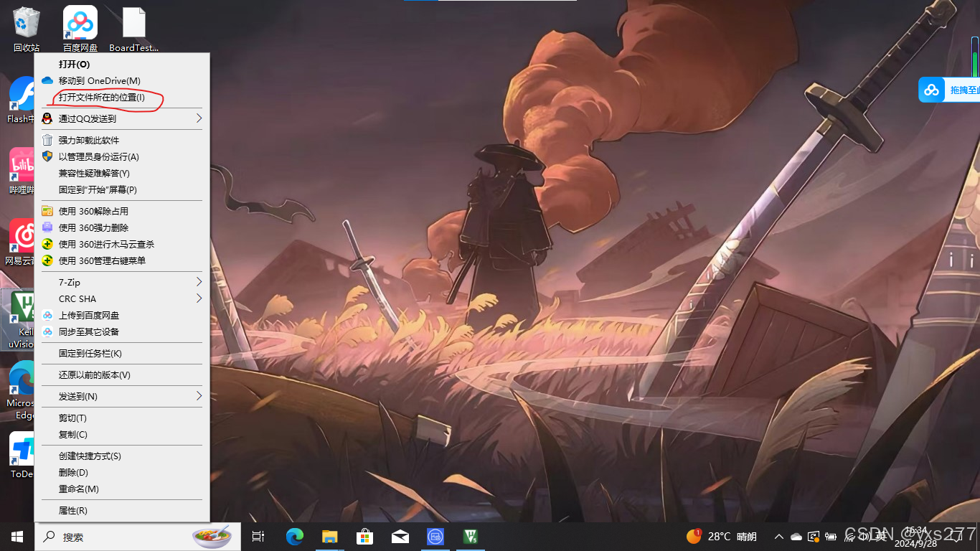
Task: Expand the CRC SHA submenu arrow
Action: [x=199, y=298]
